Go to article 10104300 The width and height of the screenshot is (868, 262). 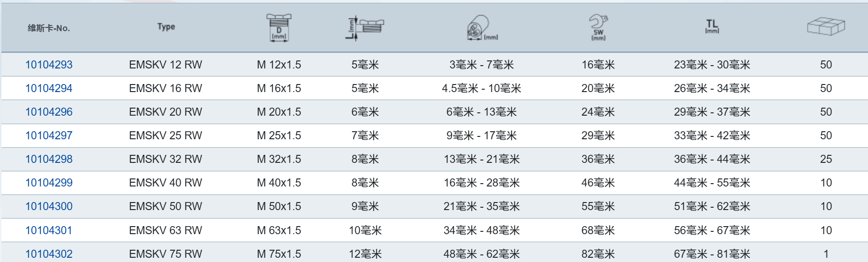pos(49,206)
